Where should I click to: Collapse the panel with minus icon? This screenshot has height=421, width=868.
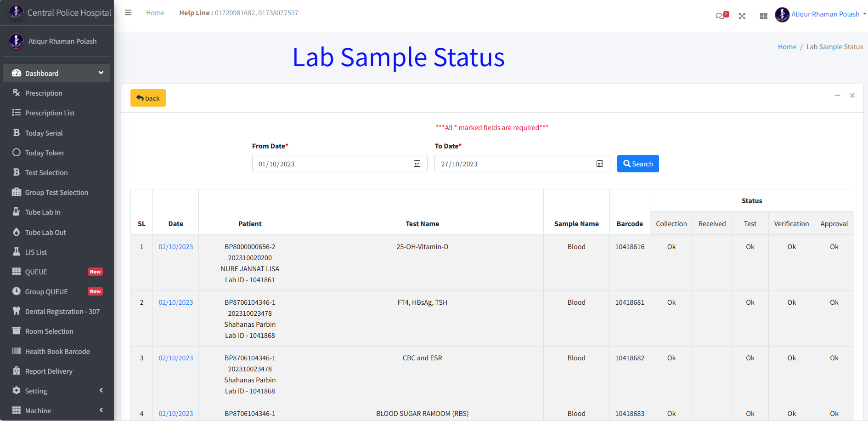coord(838,96)
